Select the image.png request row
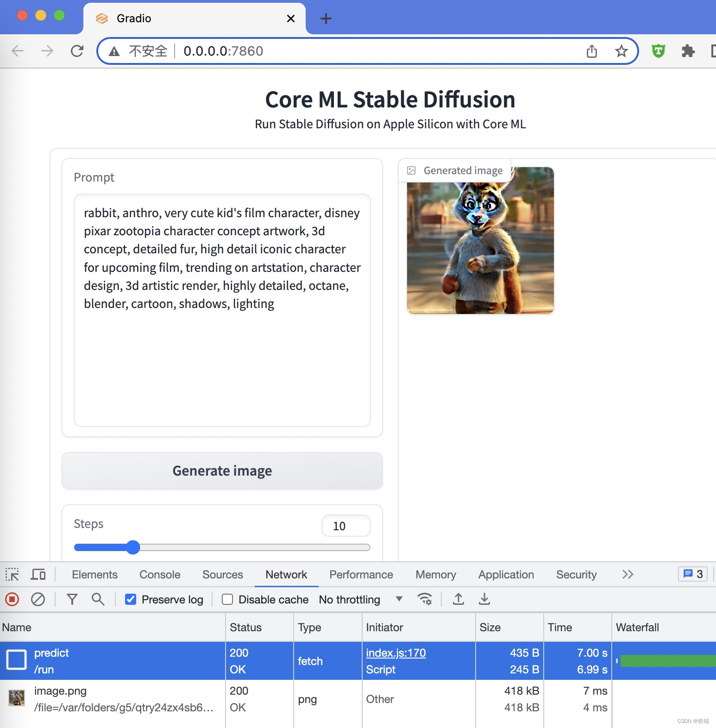 358,699
